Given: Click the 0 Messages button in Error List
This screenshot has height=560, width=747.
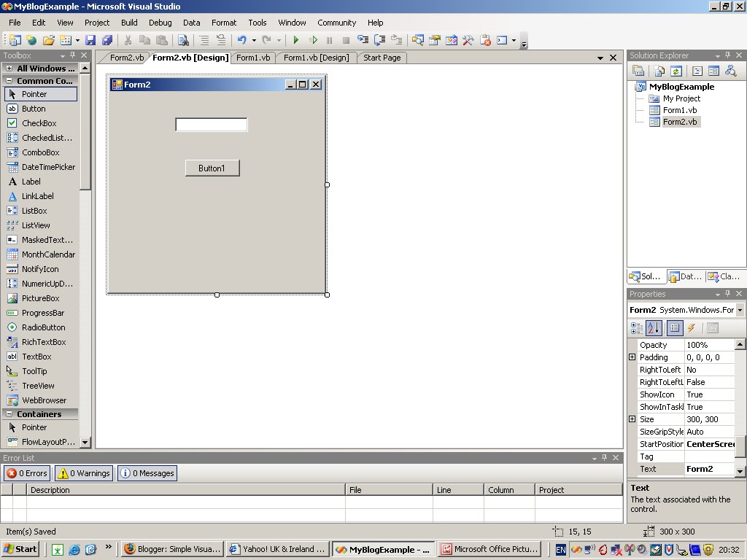Looking at the screenshot, I should [x=147, y=473].
